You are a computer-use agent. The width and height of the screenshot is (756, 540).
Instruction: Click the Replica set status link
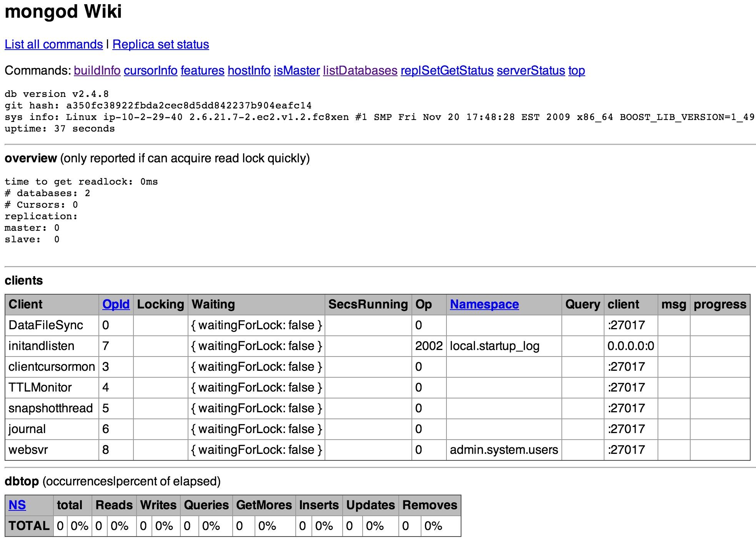pos(160,45)
